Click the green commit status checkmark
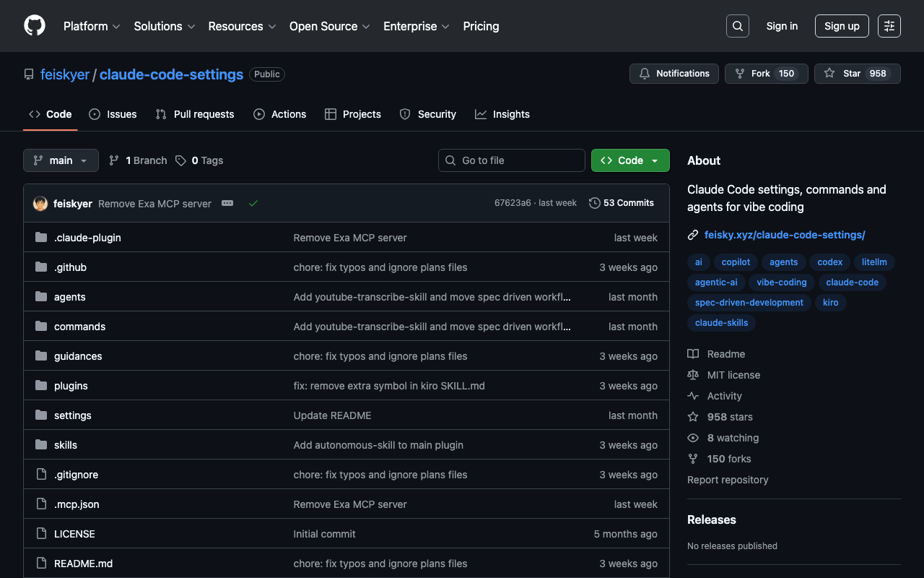This screenshot has width=924, height=578. tap(253, 204)
